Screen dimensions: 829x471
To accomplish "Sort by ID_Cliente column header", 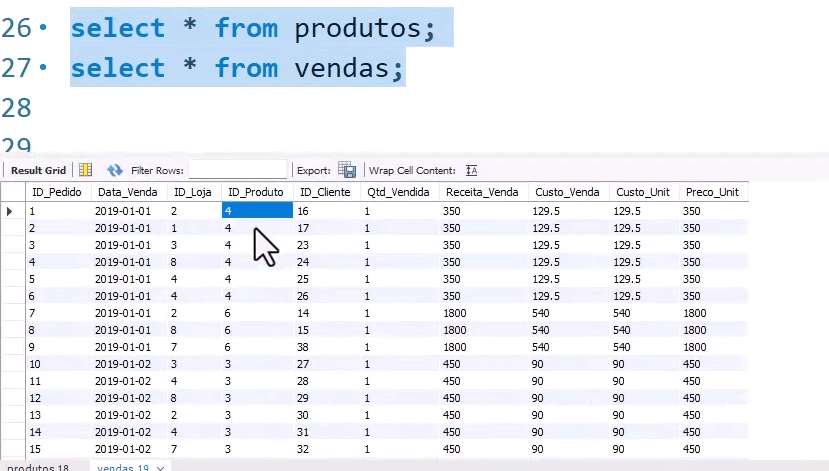I will tap(325, 192).
